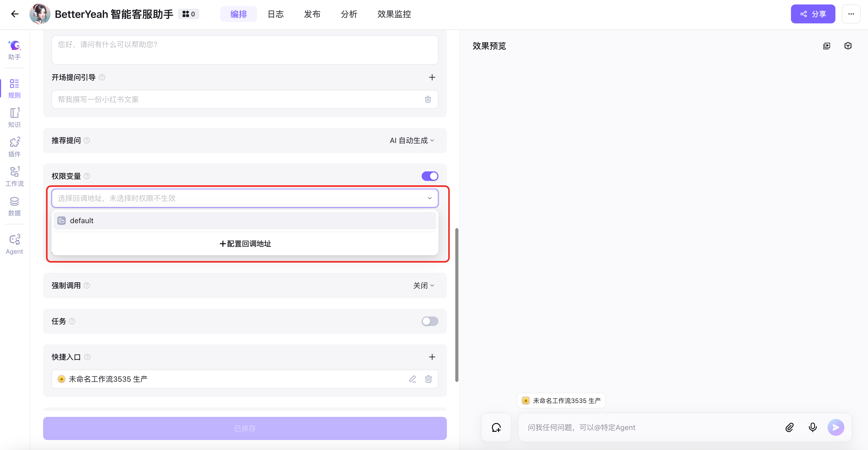Image resolution: width=868 pixels, height=450 pixels.
Task: Expand the AI 自动生成 dropdown
Action: 412,140
